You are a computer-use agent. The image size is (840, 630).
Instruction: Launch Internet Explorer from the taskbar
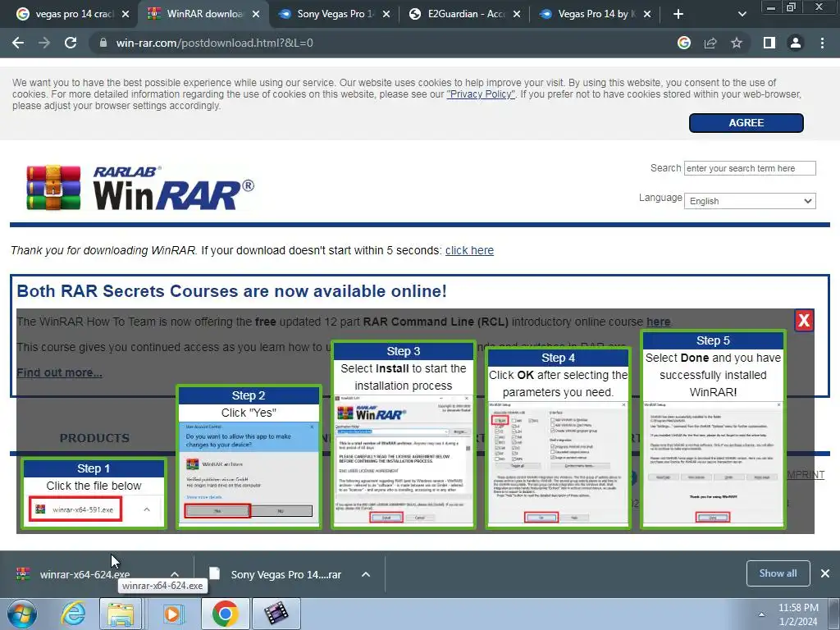pos(73,614)
